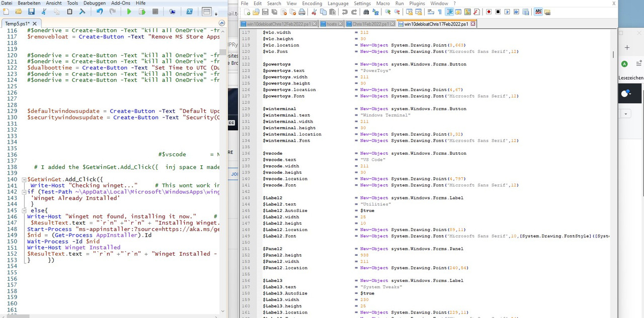Click the Save icon in PowerShell ISE
Viewport: 644px width, 318px height.
click(x=31, y=11)
